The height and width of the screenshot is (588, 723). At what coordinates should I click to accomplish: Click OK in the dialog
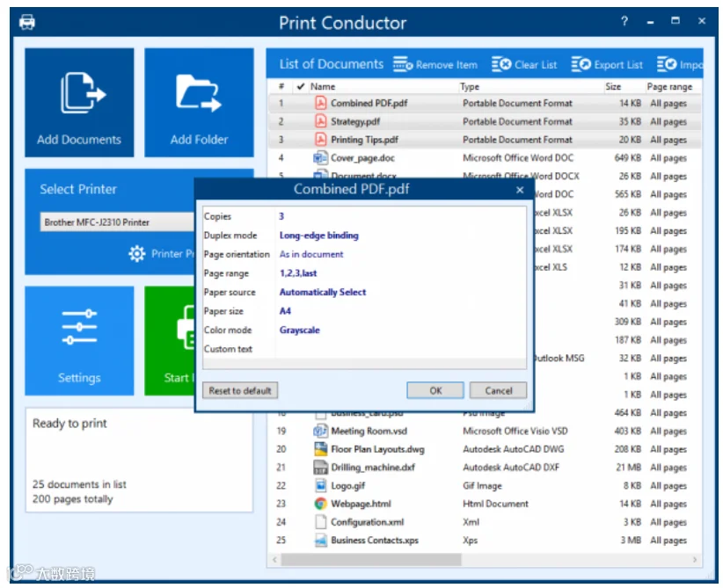tap(435, 390)
